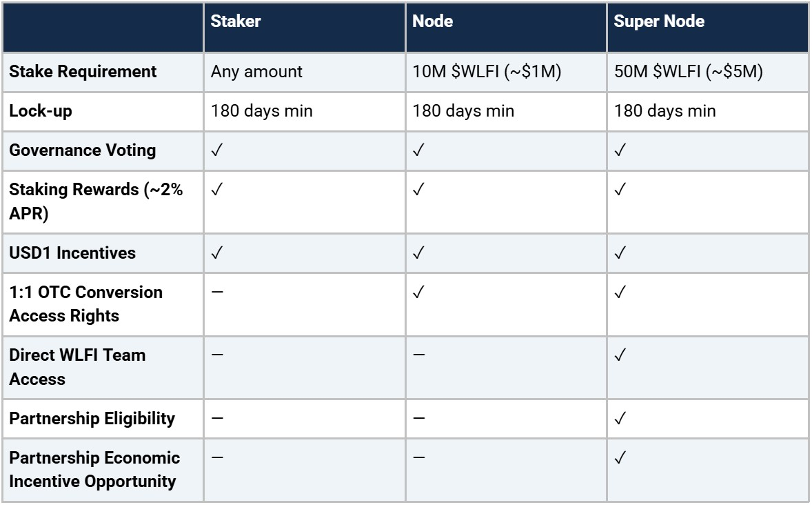
Task: Click the "Any amount" cell
Action: tap(256, 72)
